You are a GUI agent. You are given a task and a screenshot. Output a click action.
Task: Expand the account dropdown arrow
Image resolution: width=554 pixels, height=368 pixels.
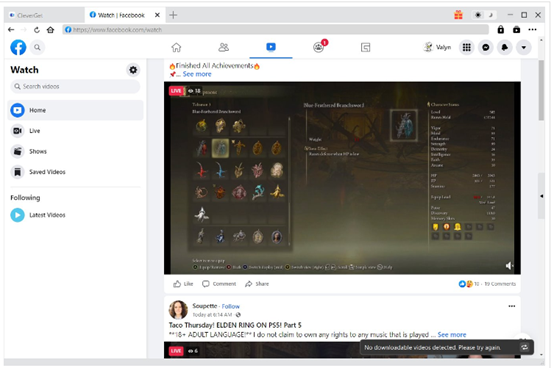[524, 47]
